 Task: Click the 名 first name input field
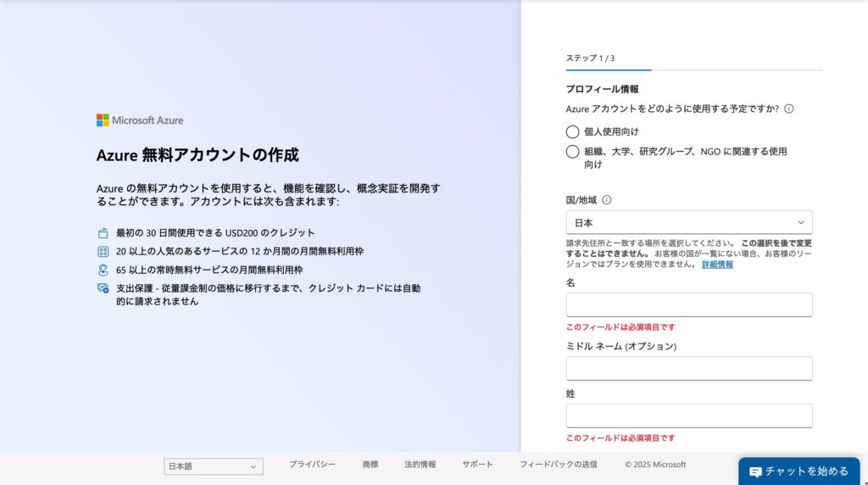[688, 305]
